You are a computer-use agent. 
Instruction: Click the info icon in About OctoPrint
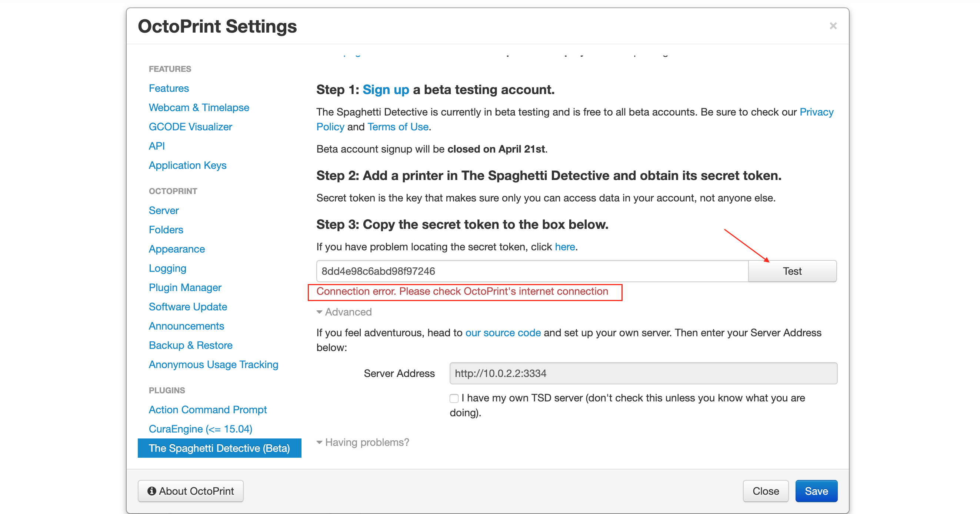(152, 491)
